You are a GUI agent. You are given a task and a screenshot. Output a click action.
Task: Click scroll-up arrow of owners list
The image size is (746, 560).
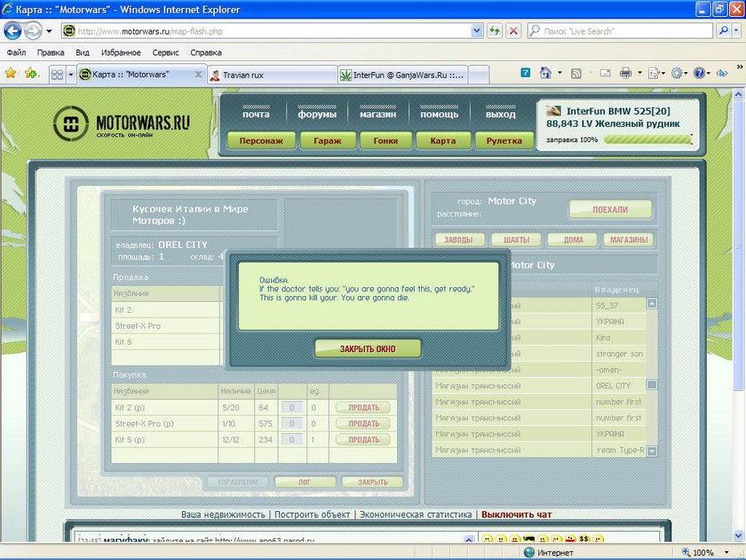[x=652, y=303]
